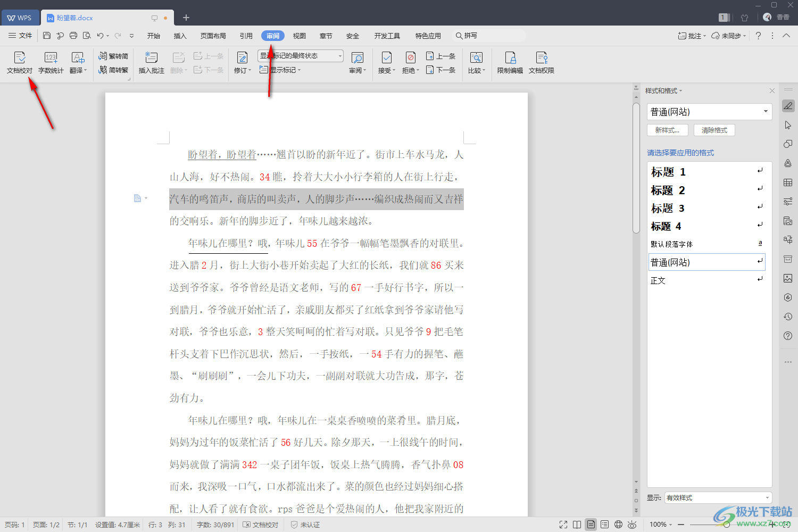Screen dimensions: 798x532
Task: Apply the 标题 1 style from list
Action: click(x=668, y=172)
